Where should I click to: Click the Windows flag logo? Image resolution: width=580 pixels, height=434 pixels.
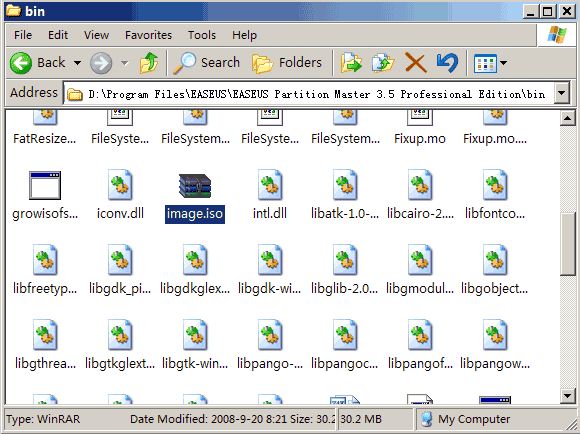[x=557, y=35]
